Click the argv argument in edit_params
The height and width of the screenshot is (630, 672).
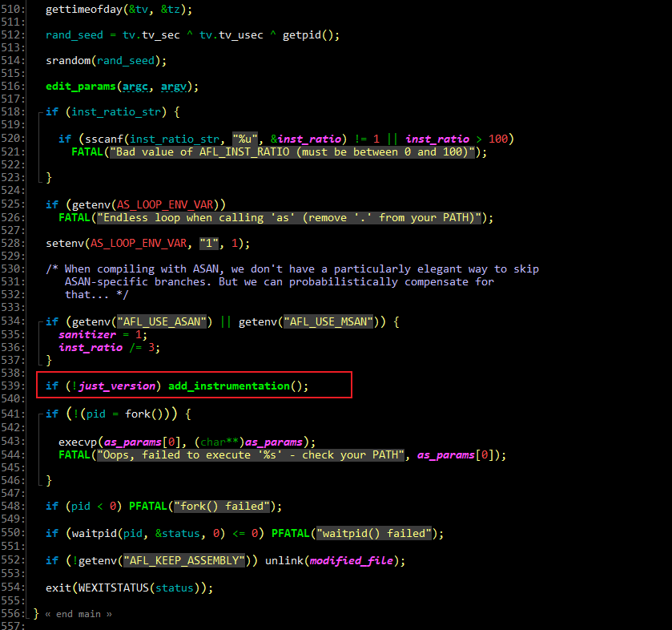tap(174, 87)
